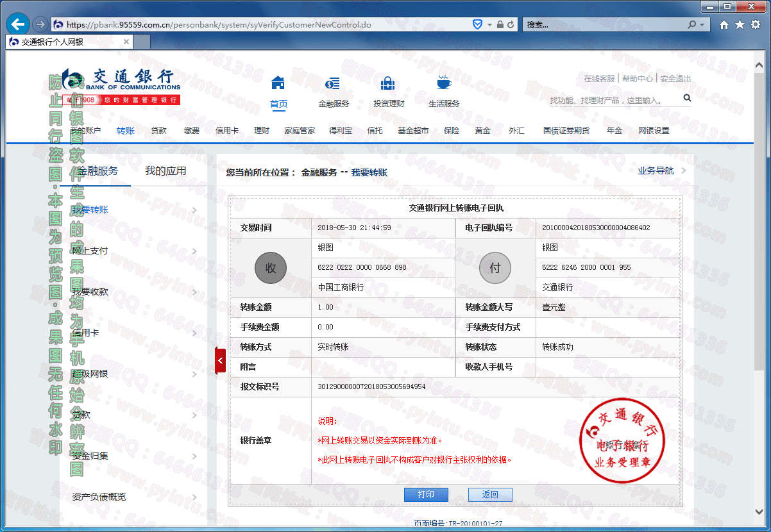Collapse the sidebar with the red arrow handle
This screenshot has width=771, height=532.
[x=220, y=360]
